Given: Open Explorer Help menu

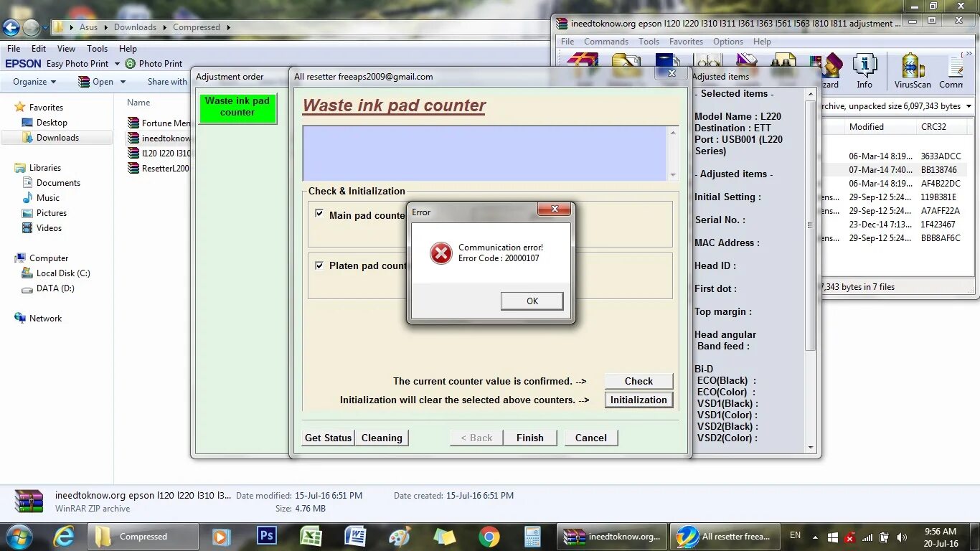Looking at the screenshot, I should (128, 49).
